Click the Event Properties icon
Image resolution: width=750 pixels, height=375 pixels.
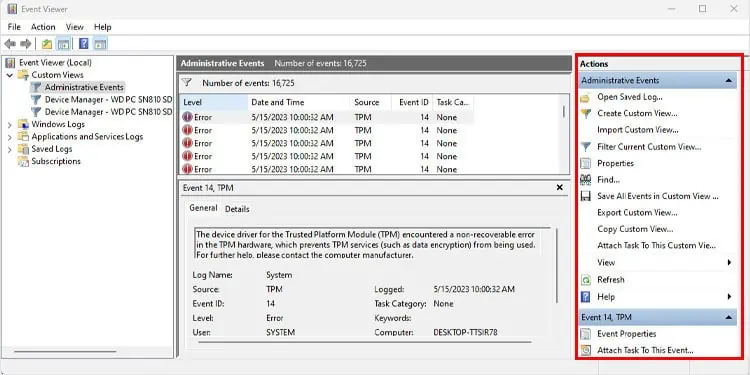(x=585, y=334)
